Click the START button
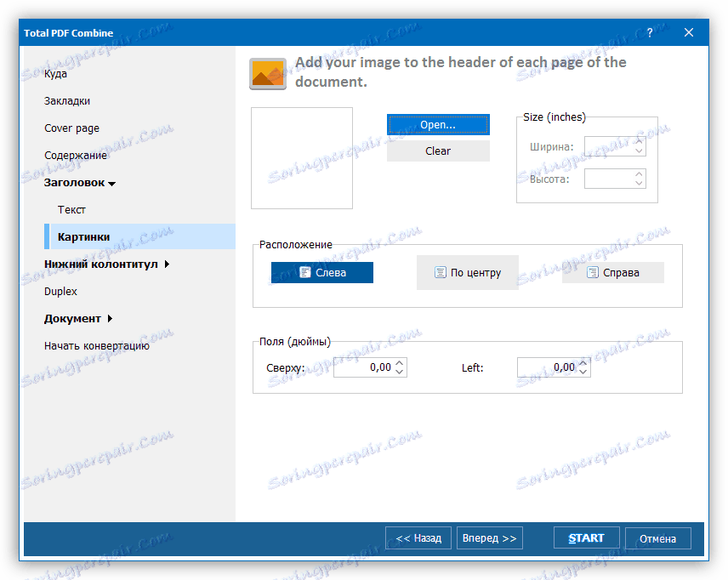The width and height of the screenshot is (728, 580). pos(586,538)
